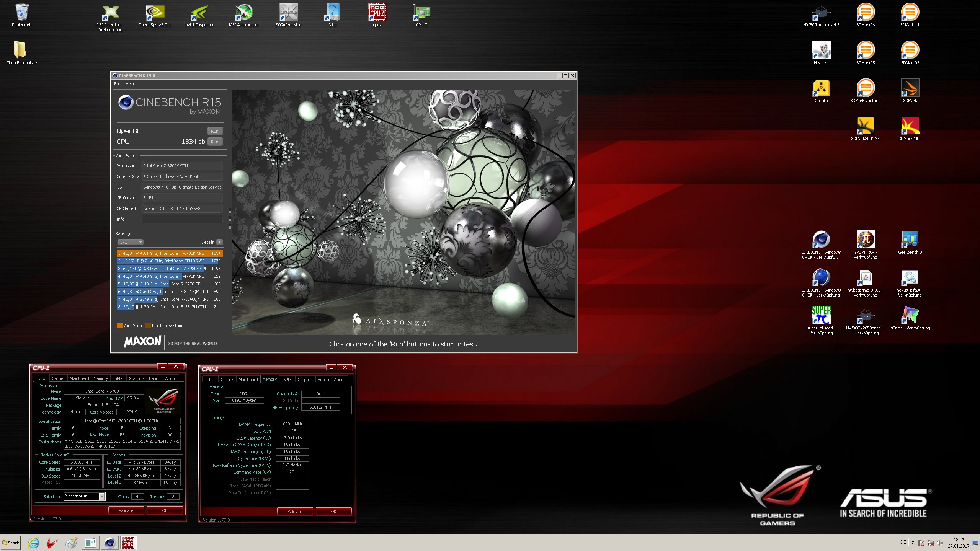This screenshot has width=980, height=551.
Task: Open Graphics tab in right CPU-Z
Action: (x=305, y=380)
